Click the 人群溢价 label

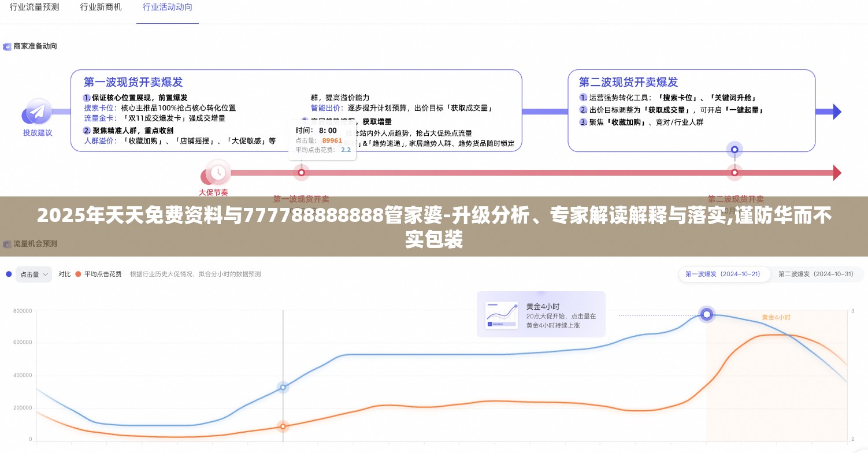pos(99,140)
